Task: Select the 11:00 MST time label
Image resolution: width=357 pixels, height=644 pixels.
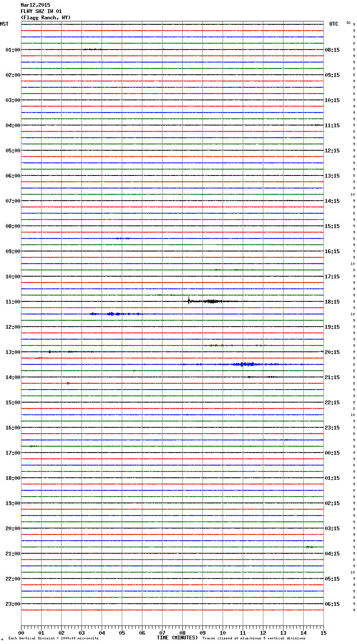Action: (x=13, y=302)
